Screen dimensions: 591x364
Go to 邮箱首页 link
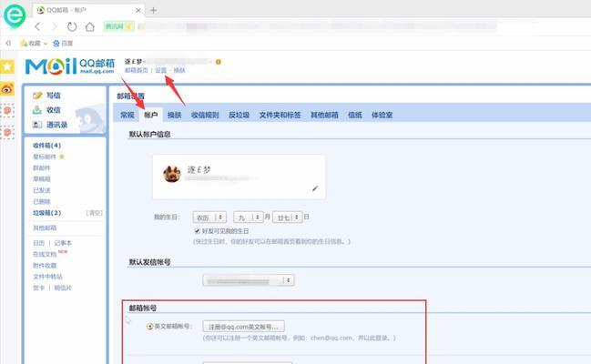coord(136,70)
